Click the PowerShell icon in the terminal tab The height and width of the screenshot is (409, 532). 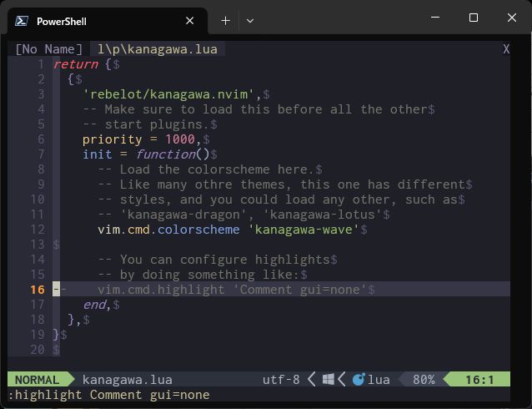point(23,21)
